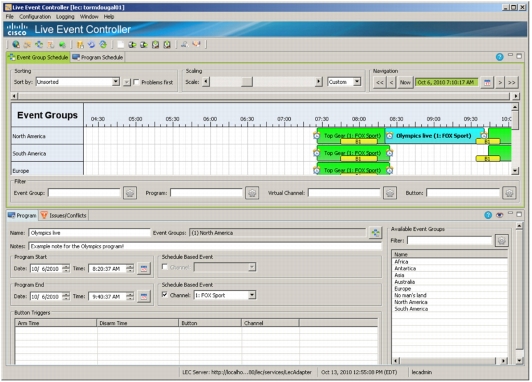Clear the Button filter field button
The height and width of the screenshot is (382, 532).
(509, 193)
